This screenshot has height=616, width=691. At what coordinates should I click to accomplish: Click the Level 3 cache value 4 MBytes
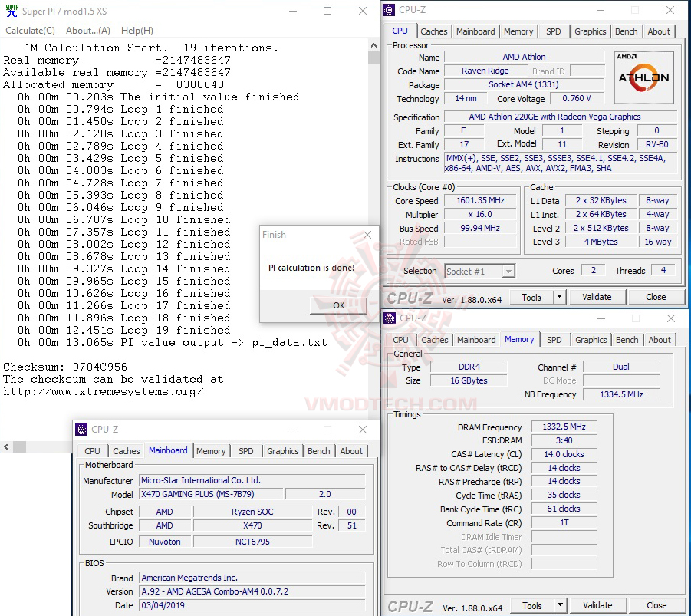point(601,242)
